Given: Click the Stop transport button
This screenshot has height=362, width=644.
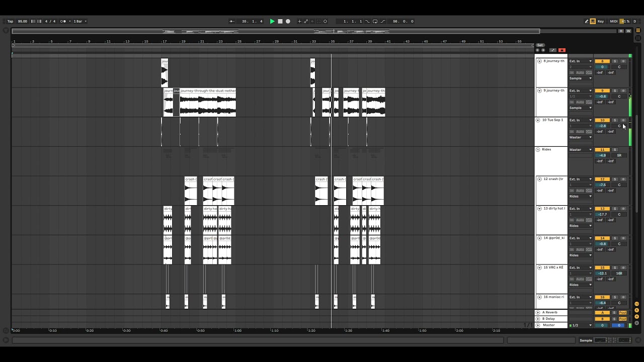Looking at the screenshot, I should click(x=280, y=21).
